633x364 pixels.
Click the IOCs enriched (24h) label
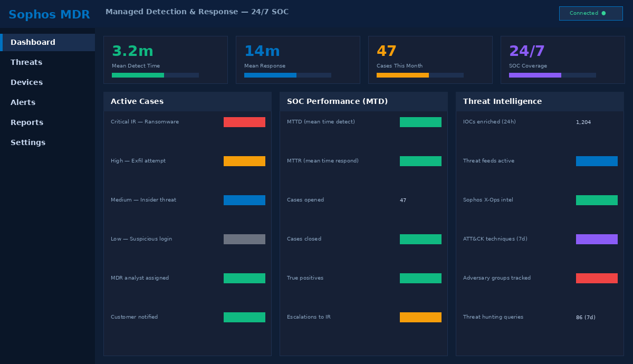(490, 122)
